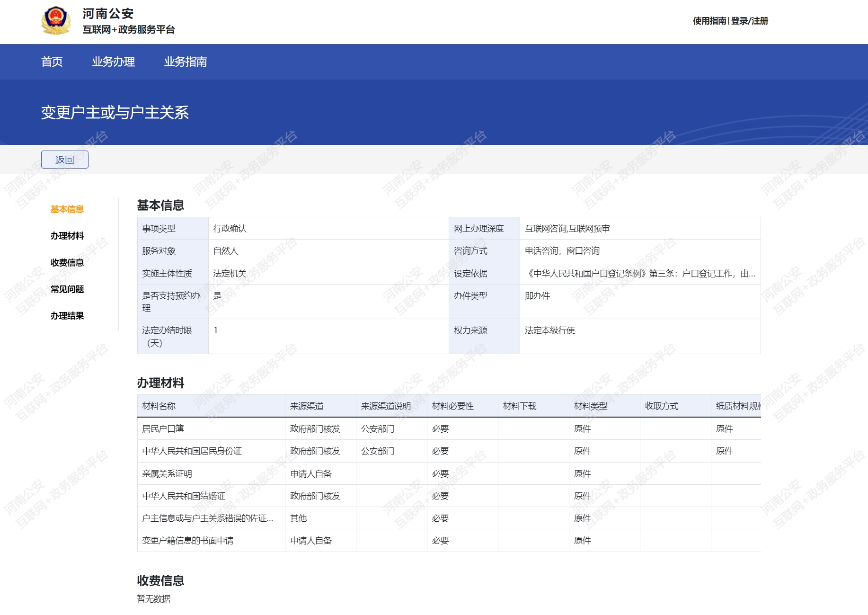
Task: Select 基本信息 in the side navigation
Action: pos(67,209)
